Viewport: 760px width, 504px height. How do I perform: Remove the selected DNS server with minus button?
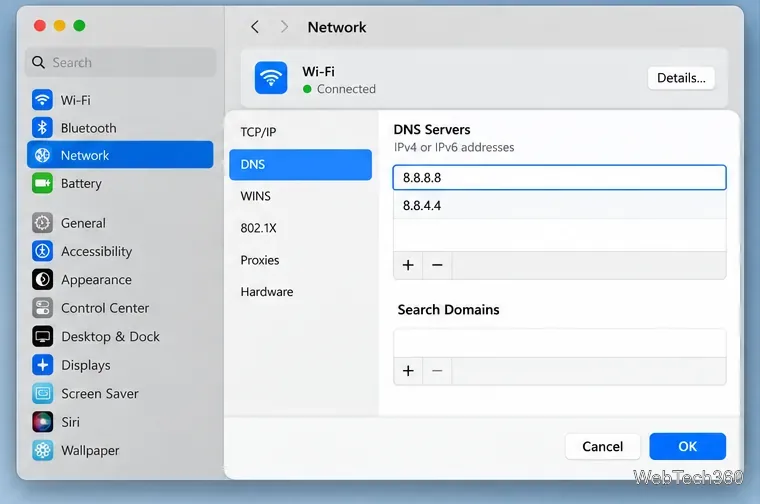(437, 265)
